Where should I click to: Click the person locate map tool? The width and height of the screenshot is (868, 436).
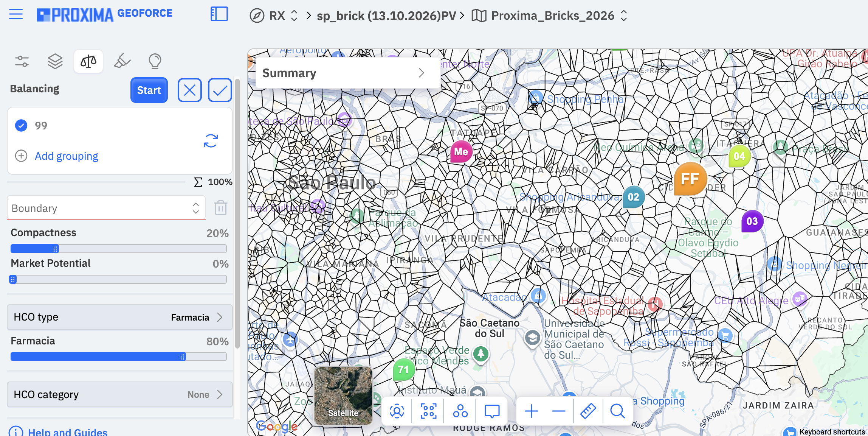397,411
